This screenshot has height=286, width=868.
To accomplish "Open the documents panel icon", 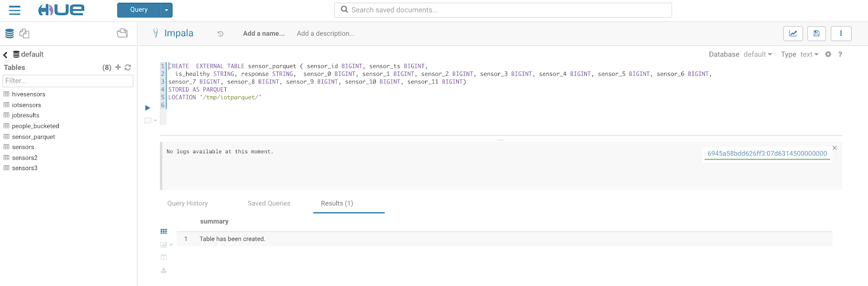I will (24, 34).
